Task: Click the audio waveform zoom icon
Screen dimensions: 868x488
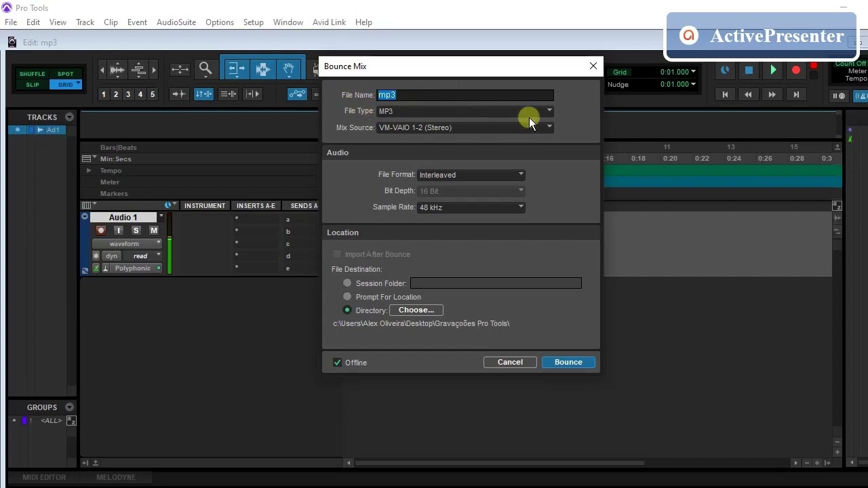Action: pos(117,69)
